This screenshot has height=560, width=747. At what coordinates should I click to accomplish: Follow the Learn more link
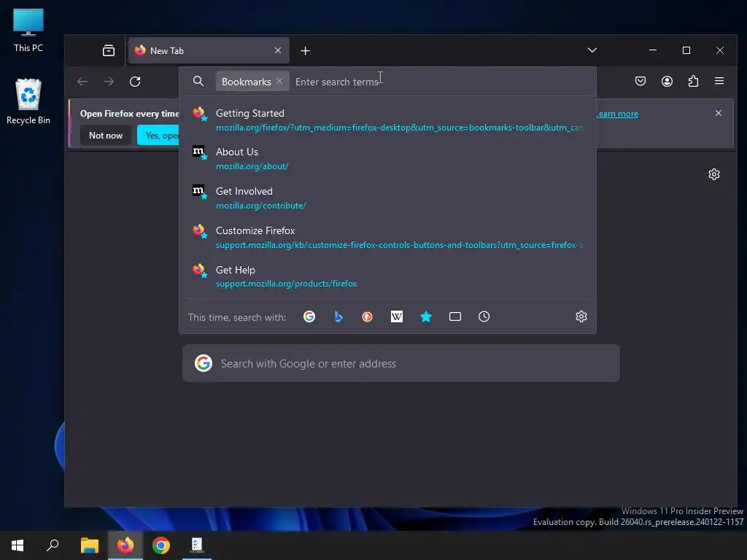pyautogui.click(x=617, y=114)
